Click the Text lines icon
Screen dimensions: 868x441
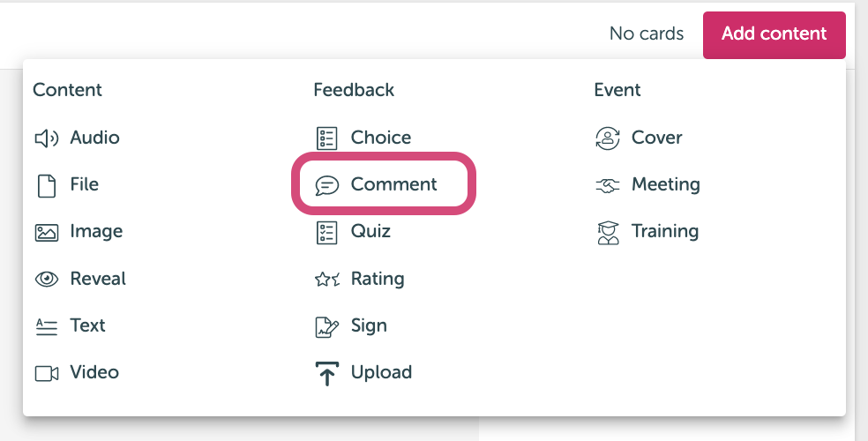pyautogui.click(x=47, y=326)
